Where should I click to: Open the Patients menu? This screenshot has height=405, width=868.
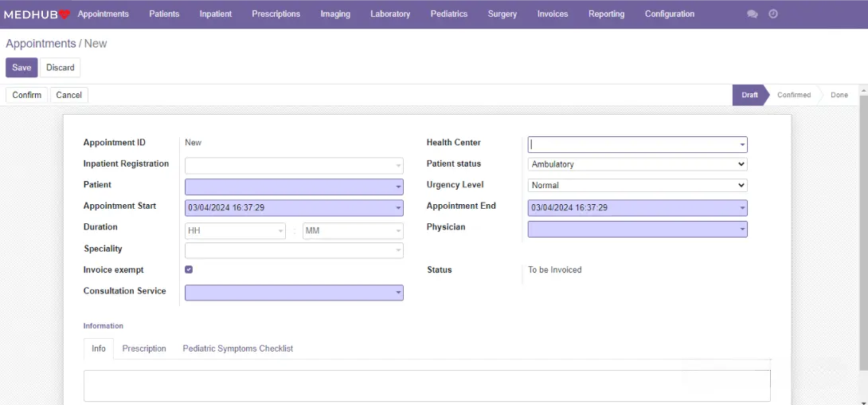(x=164, y=14)
